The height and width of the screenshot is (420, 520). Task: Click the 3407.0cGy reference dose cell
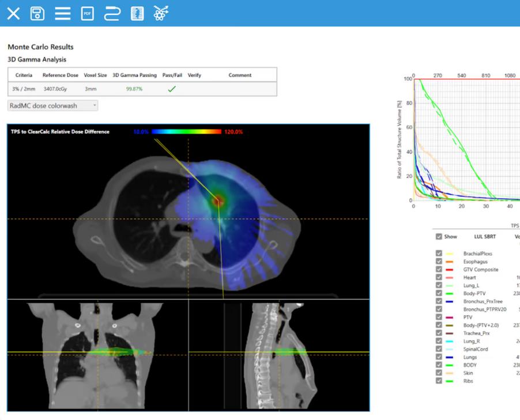[x=55, y=89]
